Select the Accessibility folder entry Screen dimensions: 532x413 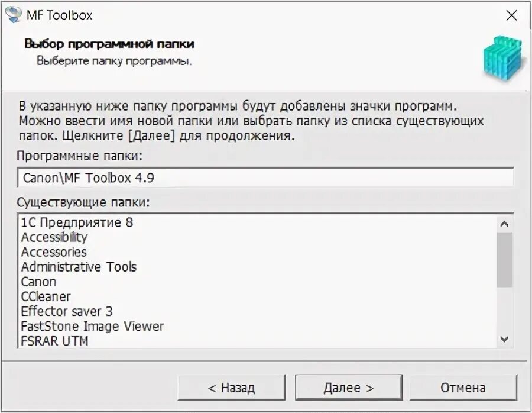pyautogui.click(x=54, y=238)
